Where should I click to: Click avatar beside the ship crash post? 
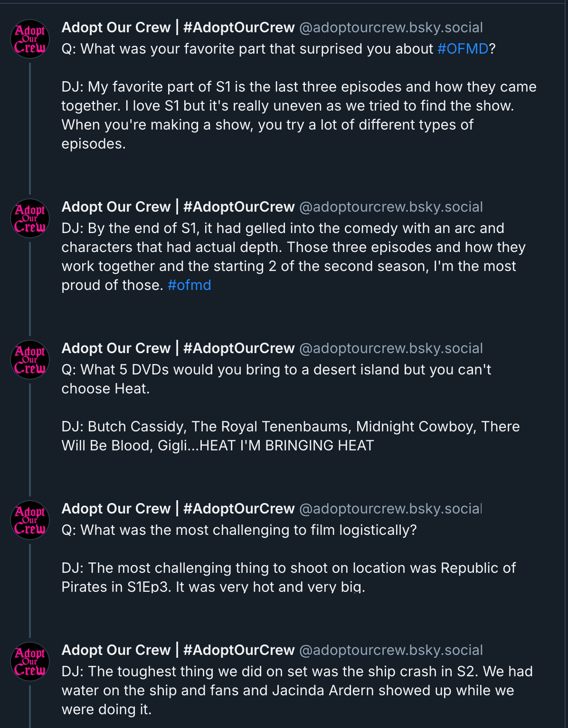coord(30,662)
